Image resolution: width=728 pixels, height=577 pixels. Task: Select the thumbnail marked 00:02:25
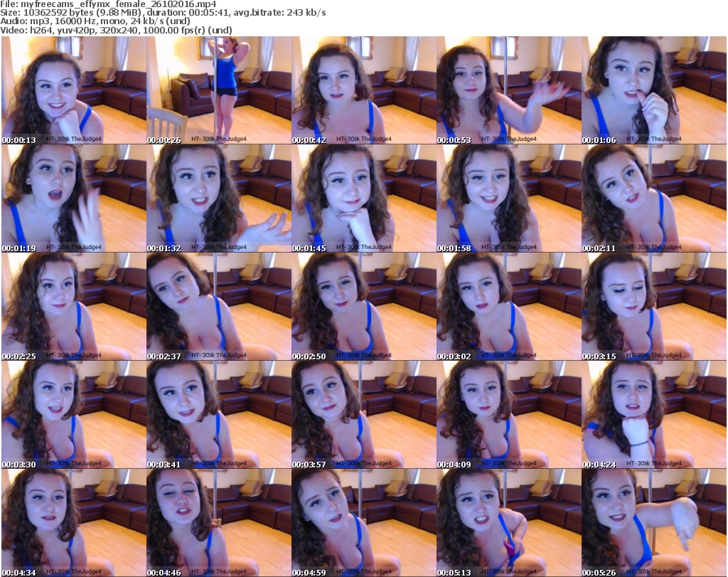74,307
